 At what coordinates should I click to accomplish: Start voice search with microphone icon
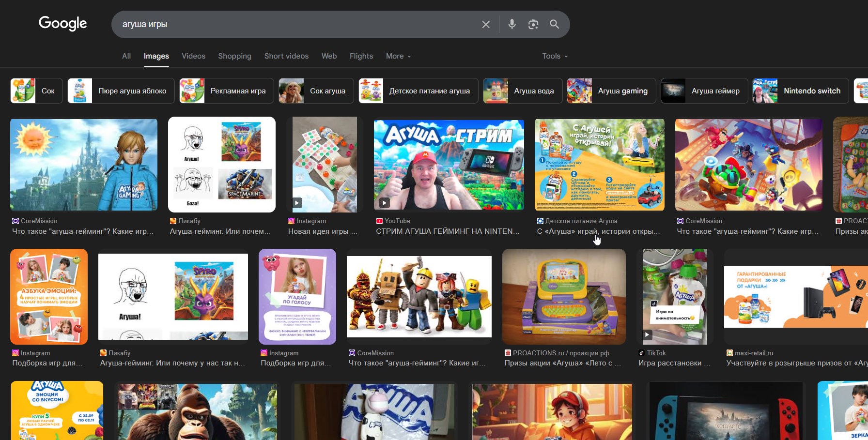tap(512, 24)
